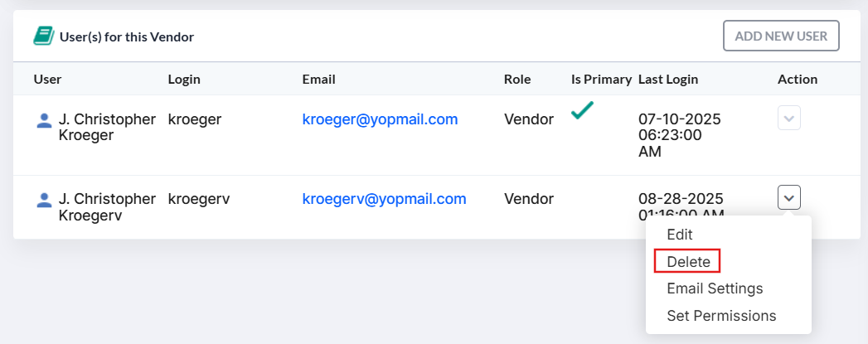The height and width of the screenshot is (344, 868).
Task: Click the J. Christopher Kroegerv user name
Action: coord(107,207)
